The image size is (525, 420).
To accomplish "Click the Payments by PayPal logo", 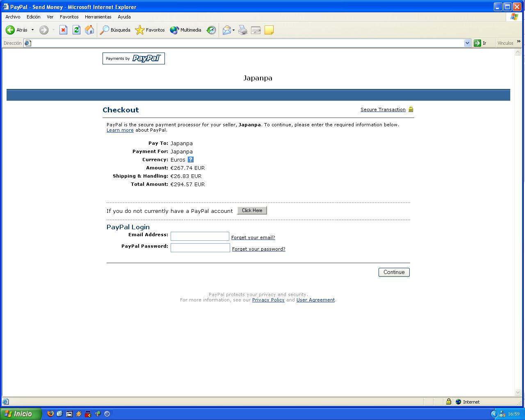I will point(134,59).
